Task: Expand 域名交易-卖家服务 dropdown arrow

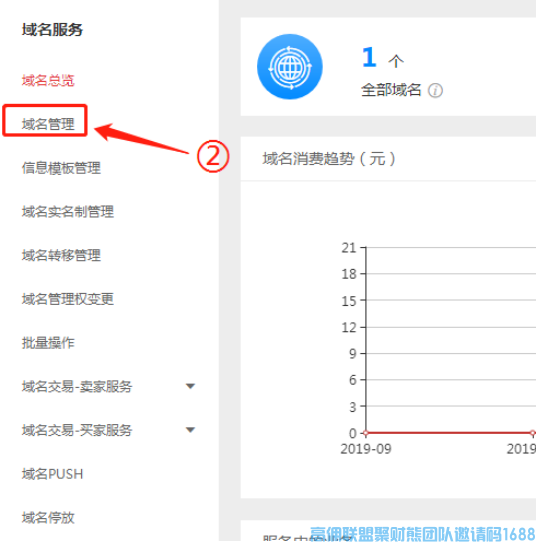Action: pos(190,386)
